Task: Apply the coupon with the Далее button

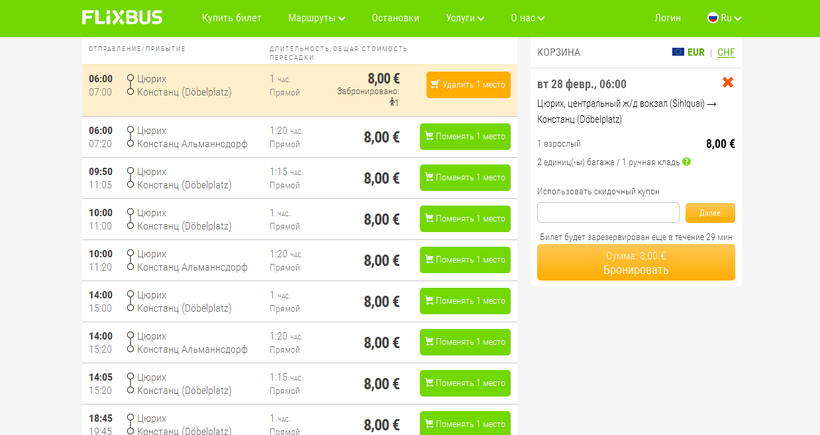Action: click(710, 213)
